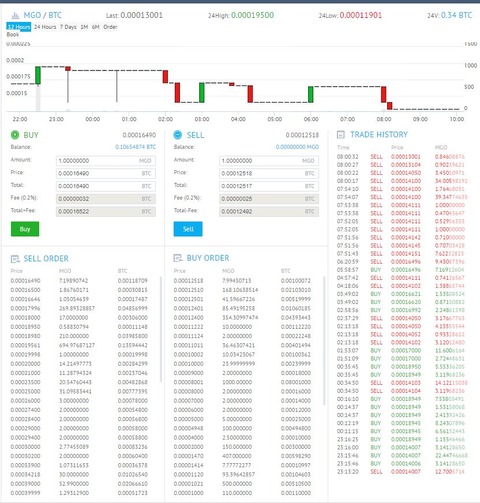The width and height of the screenshot is (480, 503).
Task: Click the Buy Fee (0.2%) field
Action: [106, 199]
